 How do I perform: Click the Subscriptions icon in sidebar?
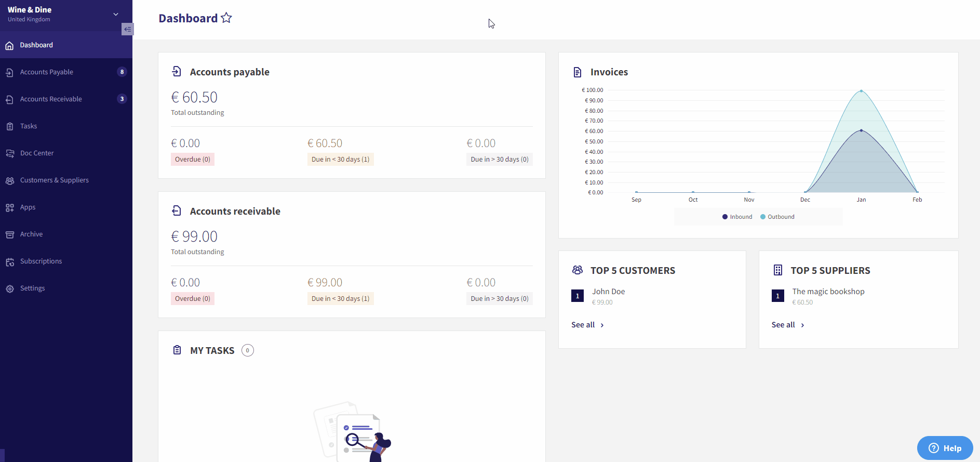[9, 261]
